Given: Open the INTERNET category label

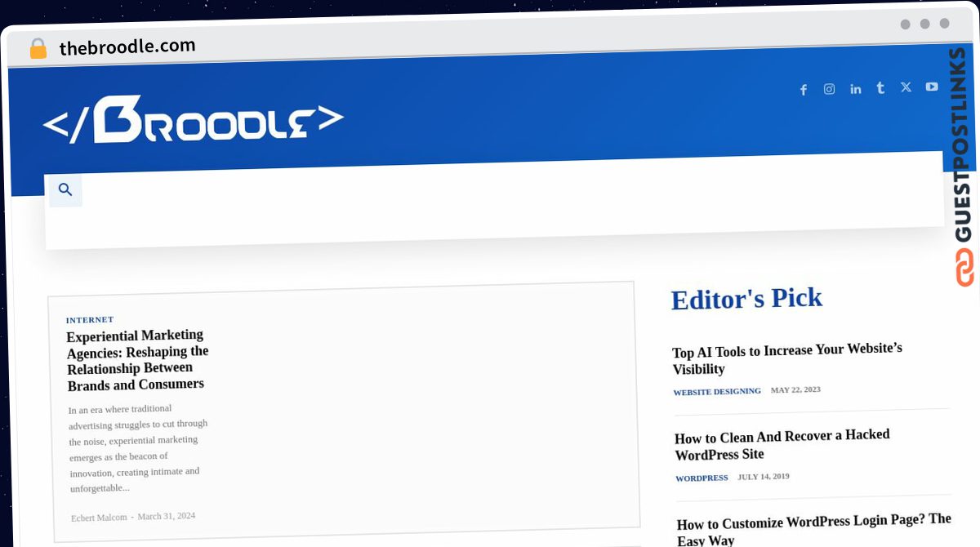Looking at the screenshot, I should coord(90,320).
